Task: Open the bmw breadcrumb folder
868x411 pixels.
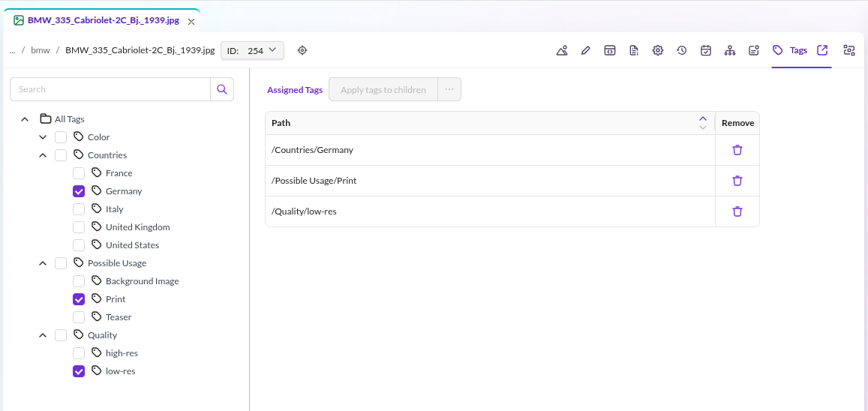Action: pyautogui.click(x=41, y=50)
